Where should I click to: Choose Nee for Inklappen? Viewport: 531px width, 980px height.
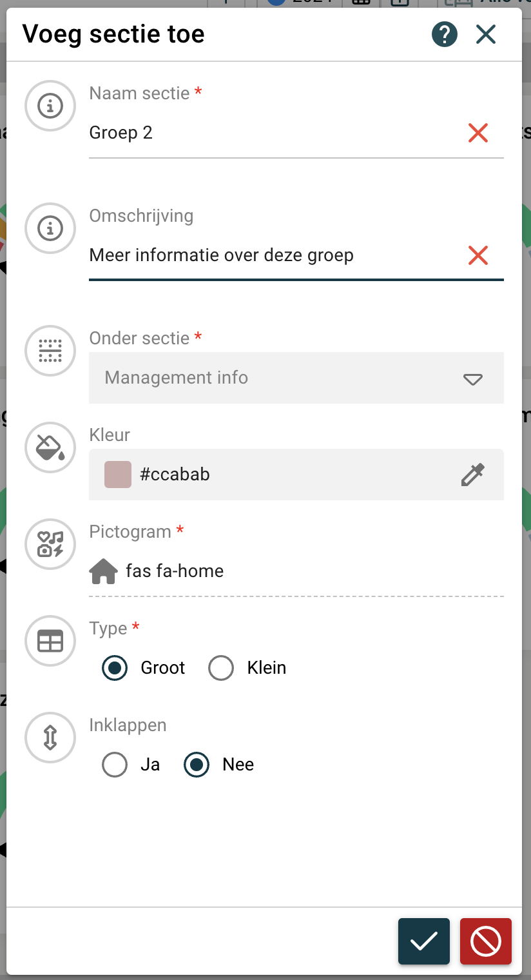click(197, 765)
